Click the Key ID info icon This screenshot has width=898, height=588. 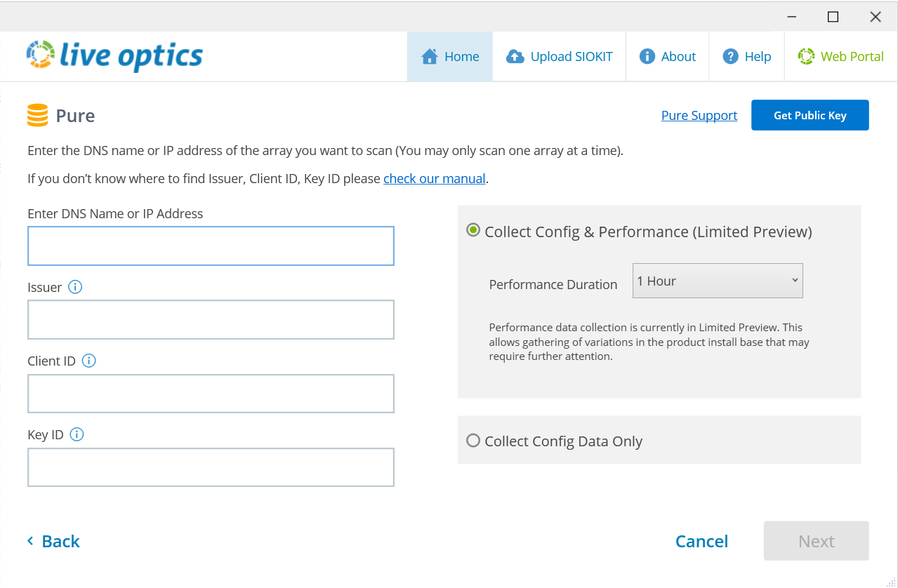tap(77, 434)
